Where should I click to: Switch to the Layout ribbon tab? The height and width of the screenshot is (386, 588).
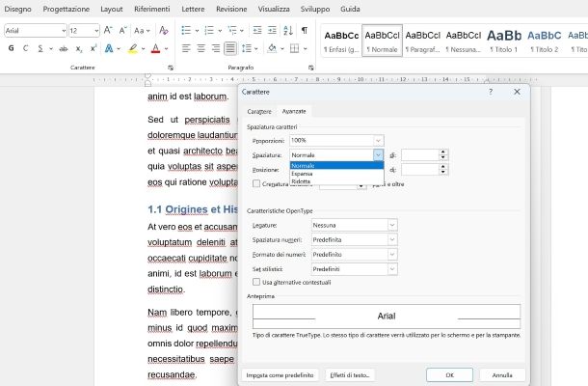(112, 9)
